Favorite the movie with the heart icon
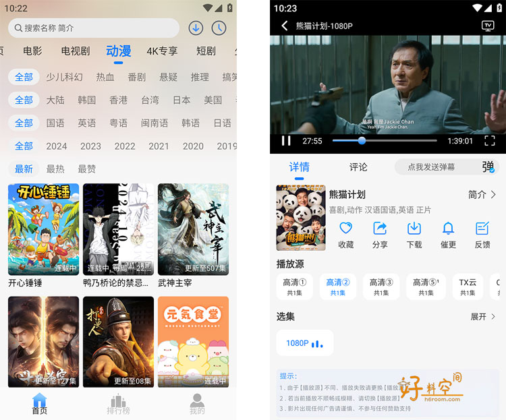 click(x=345, y=228)
